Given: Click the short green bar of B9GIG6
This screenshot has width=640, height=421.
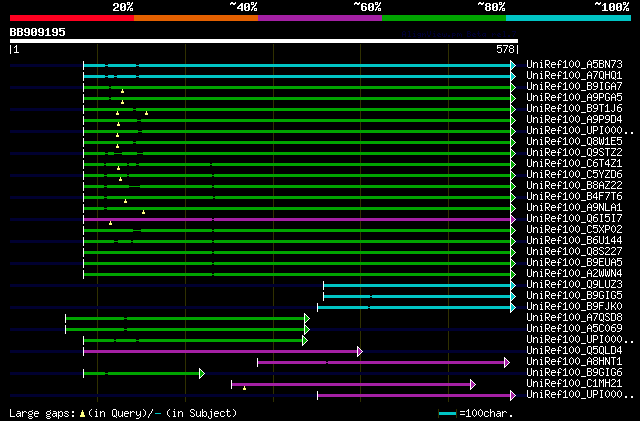Looking at the screenshot, I should pos(142,373).
